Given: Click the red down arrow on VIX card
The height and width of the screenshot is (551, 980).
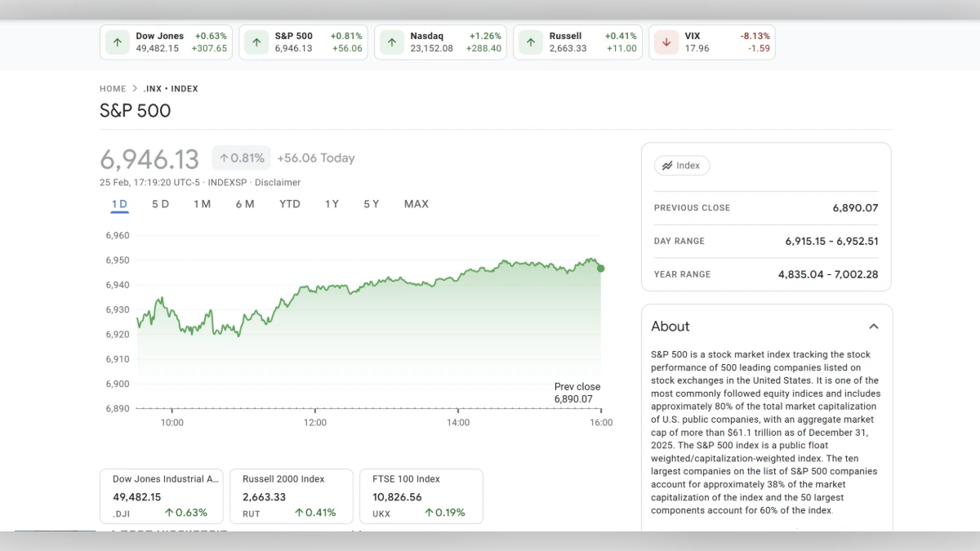Looking at the screenshot, I should (x=666, y=42).
